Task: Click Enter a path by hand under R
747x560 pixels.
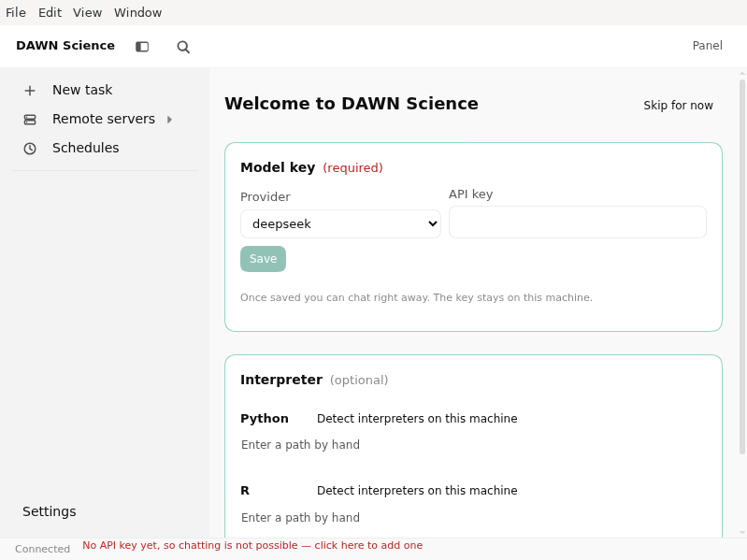Action: click(x=300, y=517)
